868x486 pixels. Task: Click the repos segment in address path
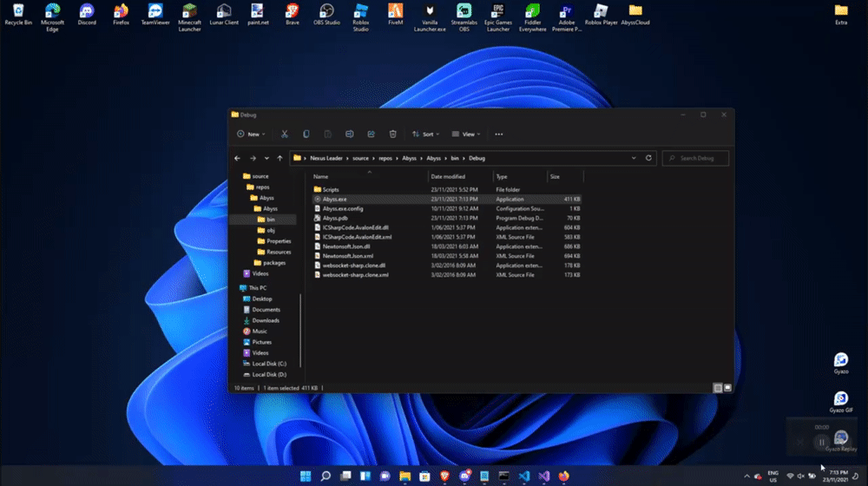pos(386,159)
